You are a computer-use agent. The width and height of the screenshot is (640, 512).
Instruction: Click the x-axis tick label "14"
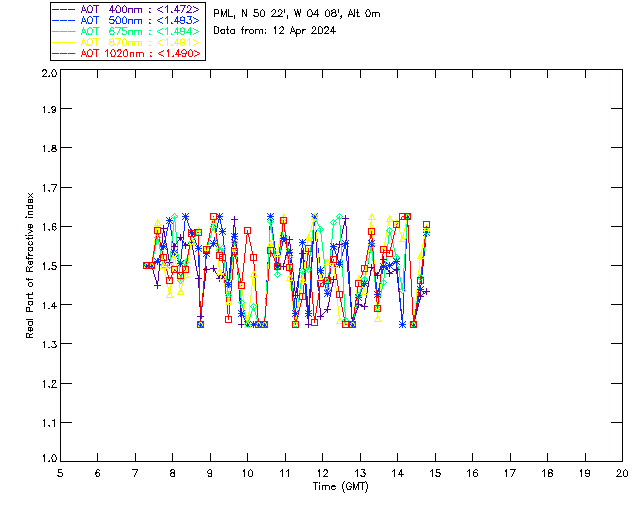coord(398,473)
